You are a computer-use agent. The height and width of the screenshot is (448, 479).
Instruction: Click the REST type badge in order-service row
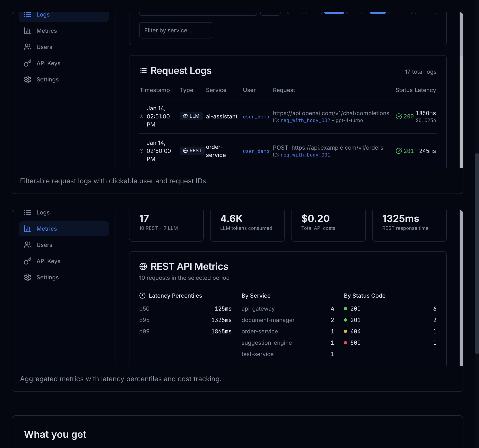[192, 151]
